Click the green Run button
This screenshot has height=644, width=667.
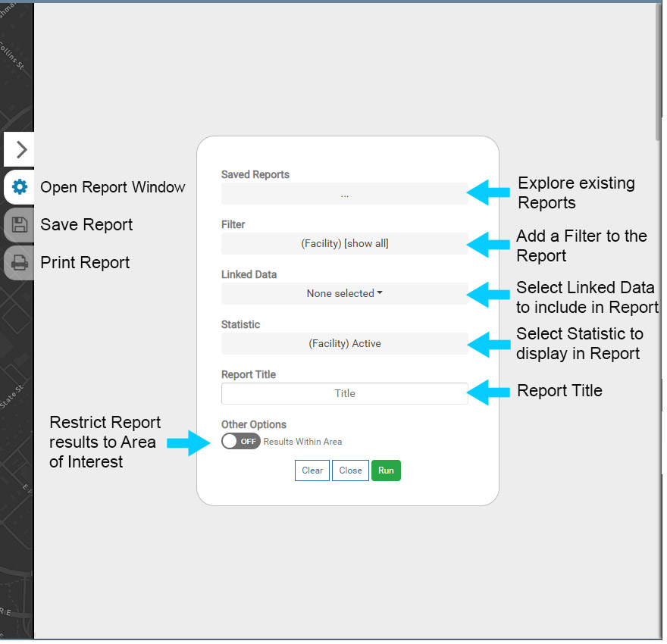[386, 470]
